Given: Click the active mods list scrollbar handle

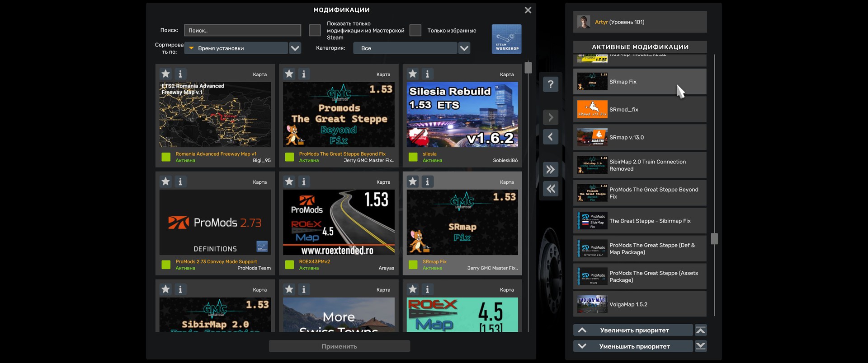Looking at the screenshot, I should click(x=714, y=238).
